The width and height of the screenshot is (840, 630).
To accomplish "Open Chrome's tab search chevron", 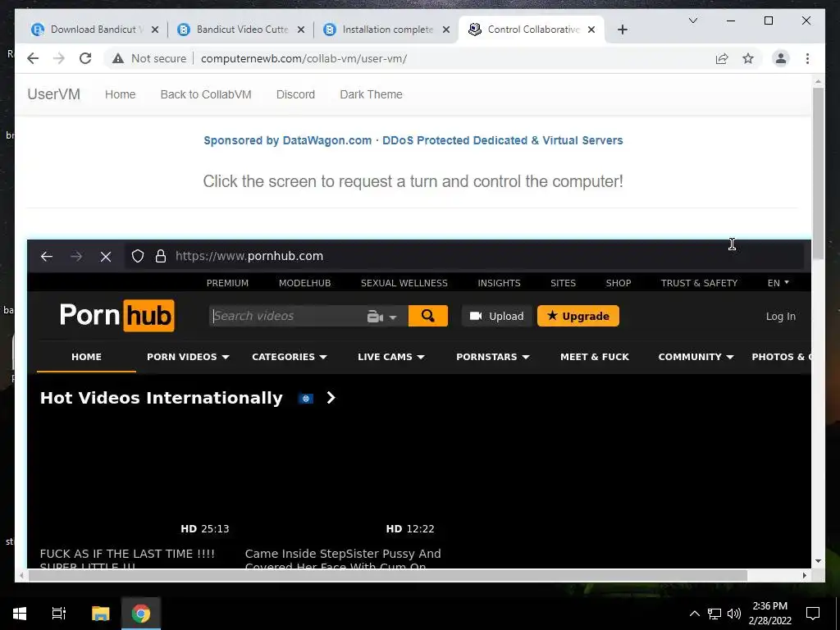I will click(692, 21).
